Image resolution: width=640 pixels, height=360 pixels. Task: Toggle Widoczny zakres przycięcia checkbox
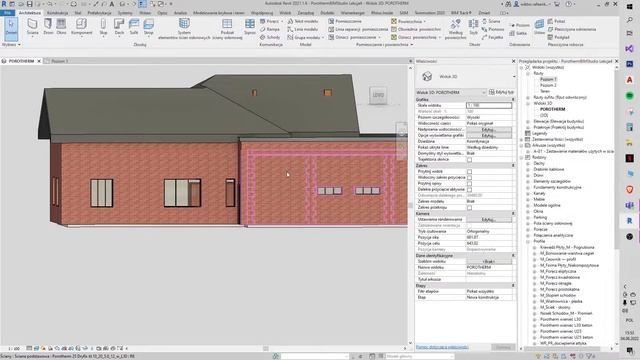(x=469, y=178)
